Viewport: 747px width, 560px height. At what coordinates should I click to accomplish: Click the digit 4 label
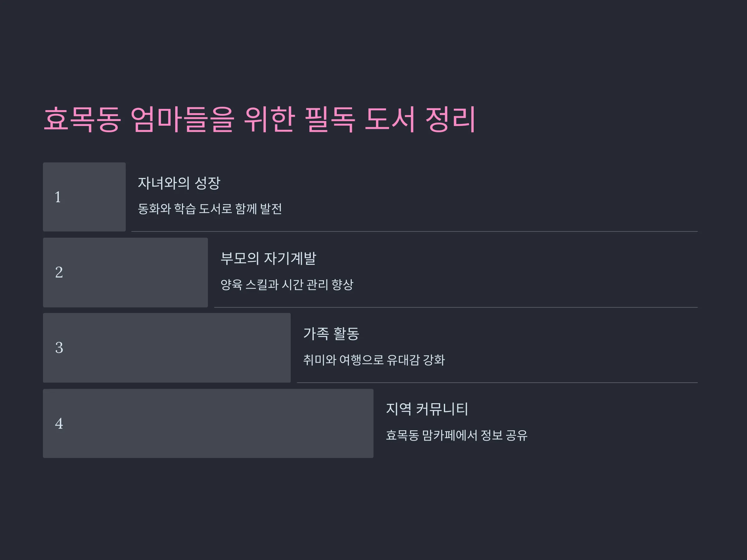[59, 423]
